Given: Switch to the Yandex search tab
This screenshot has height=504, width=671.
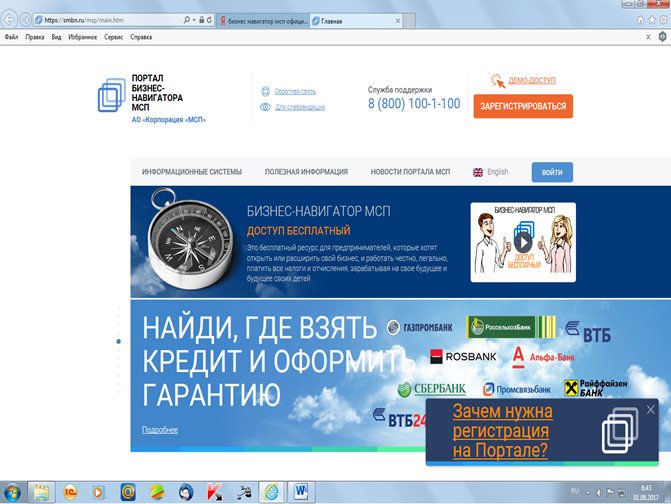Looking at the screenshot, I should [x=263, y=21].
